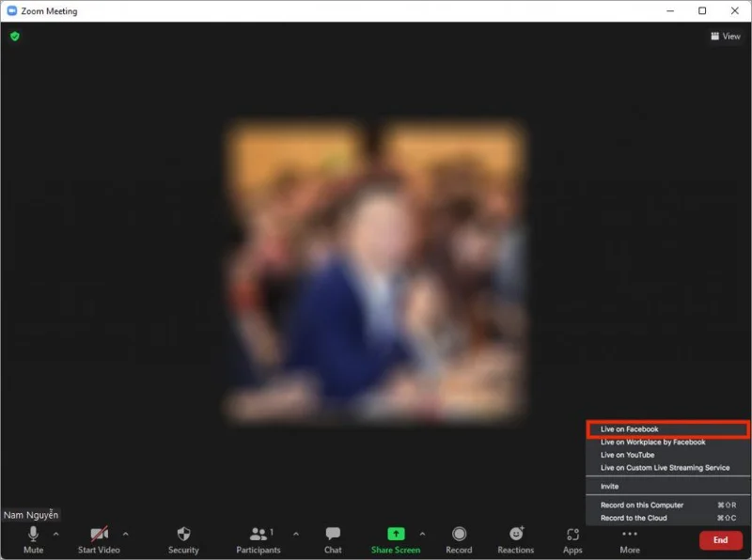Image resolution: width=752 pixels, height=560 pixels.
Task: Toggle the More options menu
Action: (630, 541)
